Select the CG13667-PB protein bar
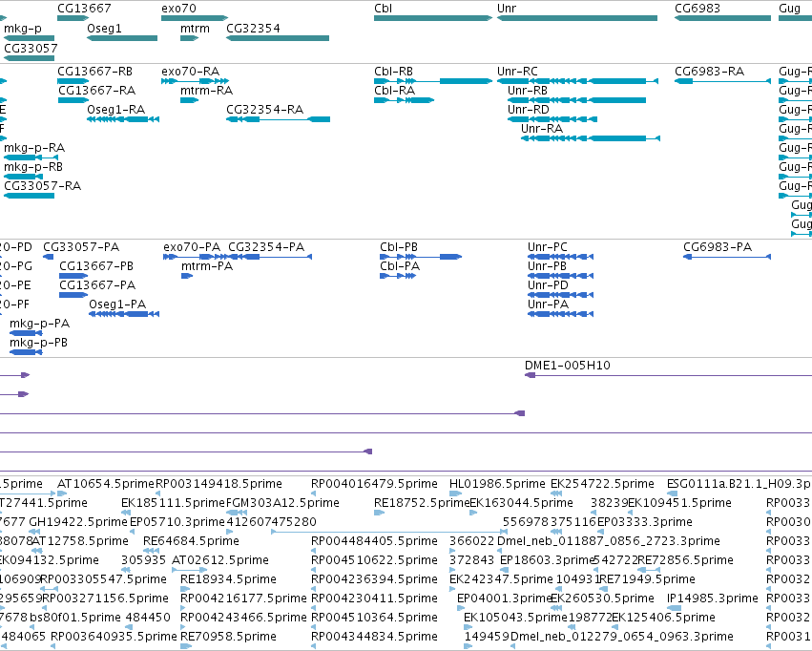812x651 pixels. pyautogui.click(x=73, y=276)
